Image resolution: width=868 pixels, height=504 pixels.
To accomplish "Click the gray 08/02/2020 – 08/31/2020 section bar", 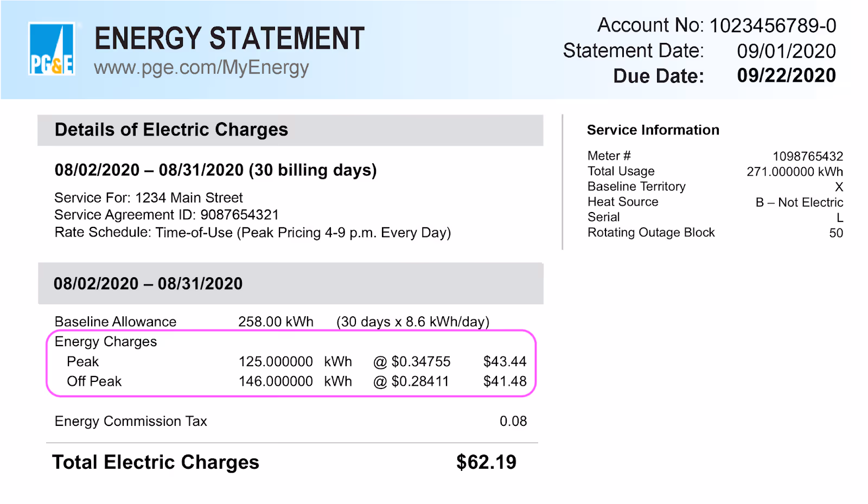I will coord(291,284).
